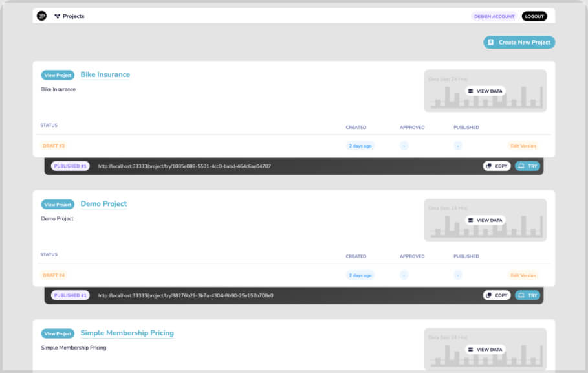The image size is (588, 373).
Task: Click the DRAFT #3 status label
Action: coord(54,146)
